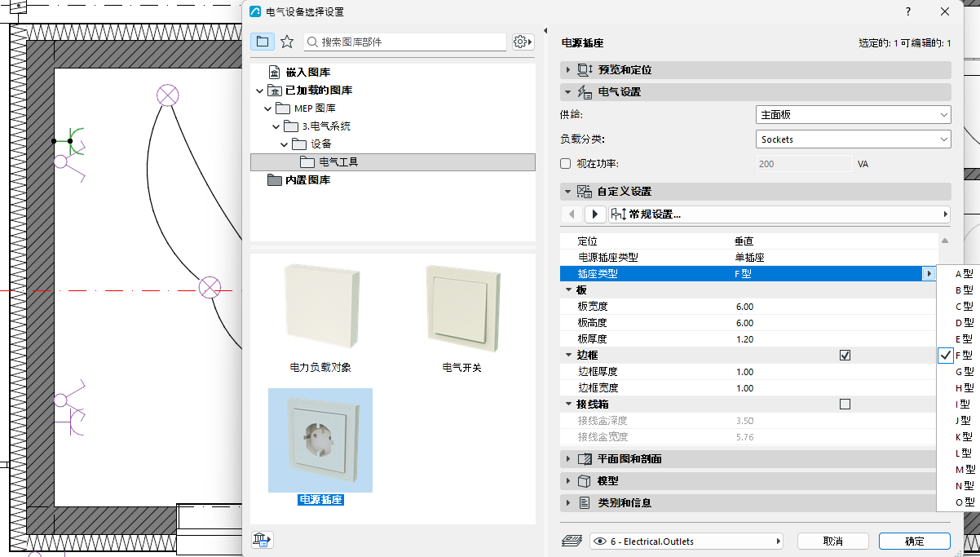Screen dimensions: 980x557
Task: Open the 常规设置 page selector dropdown
Action: point(779,214)
